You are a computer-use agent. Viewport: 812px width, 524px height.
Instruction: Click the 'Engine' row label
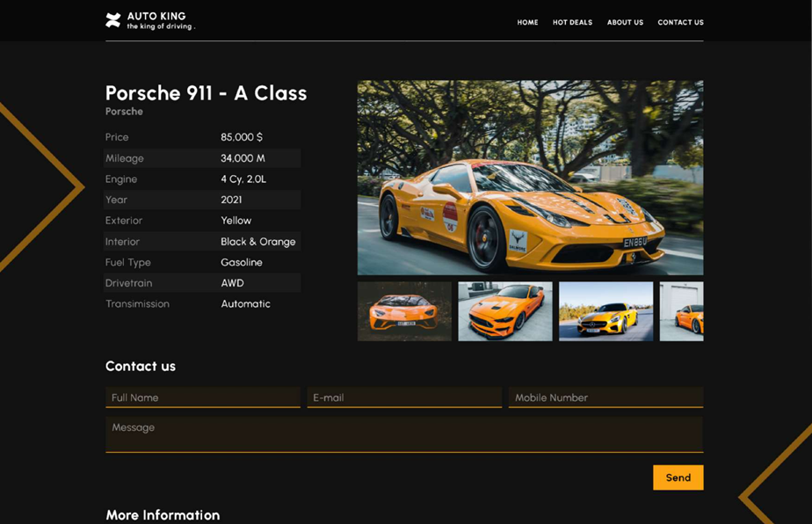121,178
